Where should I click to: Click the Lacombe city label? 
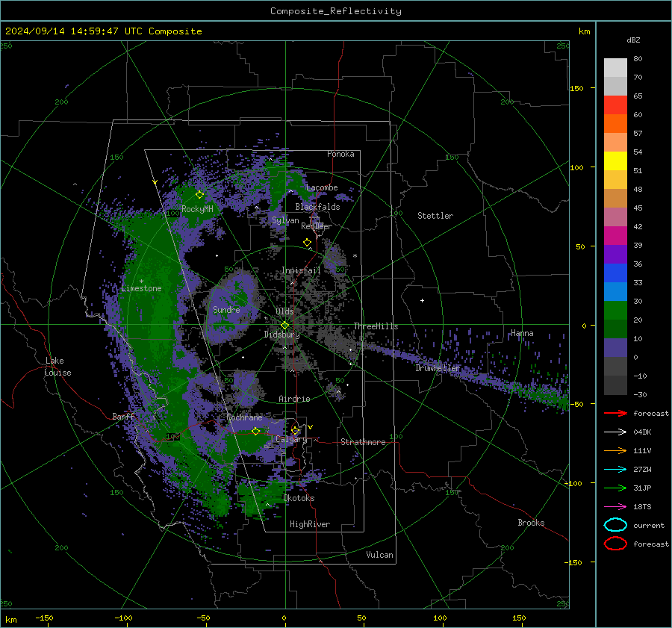click(322, 187)
